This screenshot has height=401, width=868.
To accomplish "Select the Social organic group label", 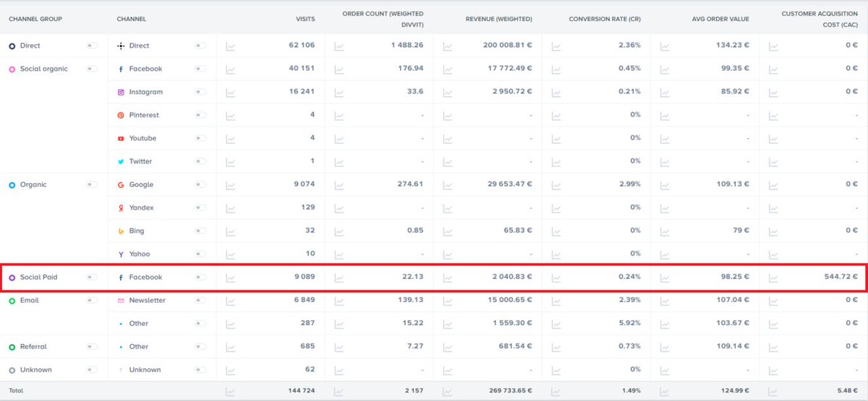I will point(44,69).
